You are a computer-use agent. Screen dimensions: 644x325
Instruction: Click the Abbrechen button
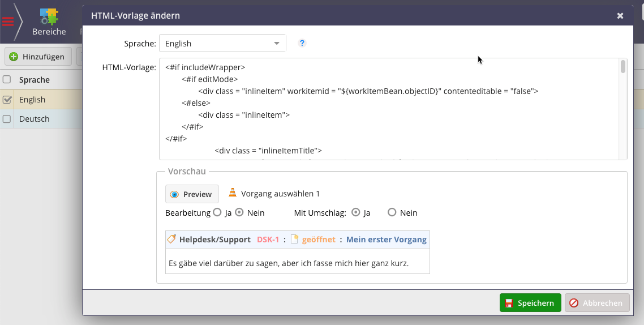click(596, 303)
